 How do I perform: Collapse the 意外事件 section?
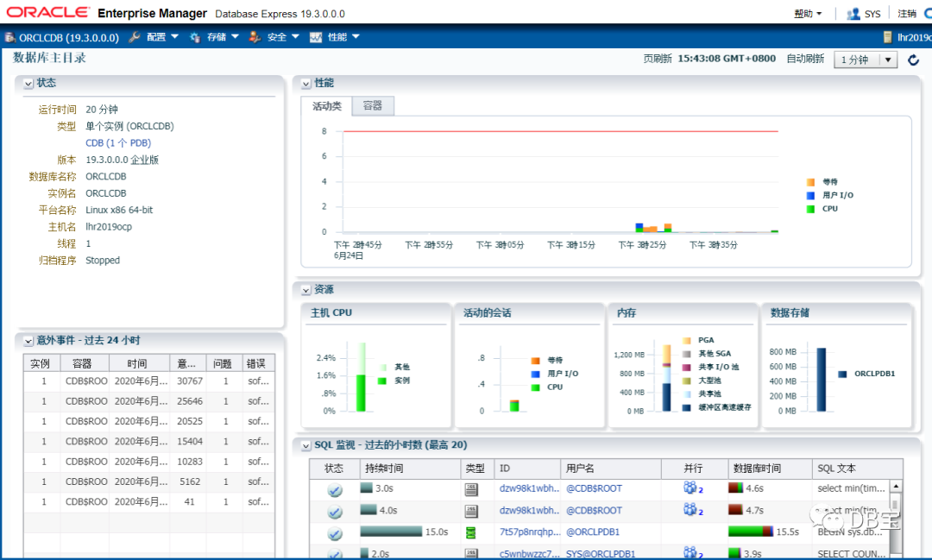pyautogui.click(x=28, y=341)
